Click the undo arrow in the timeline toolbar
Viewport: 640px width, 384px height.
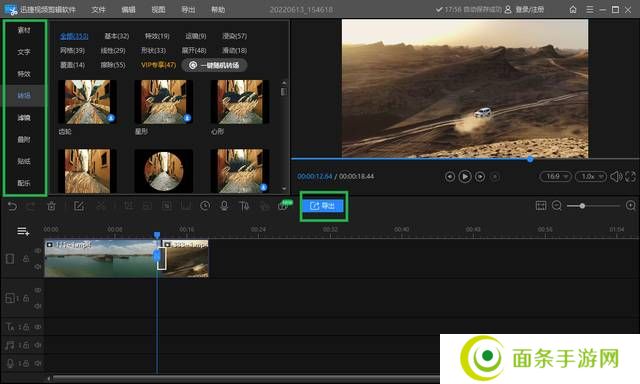pos(12,206)
